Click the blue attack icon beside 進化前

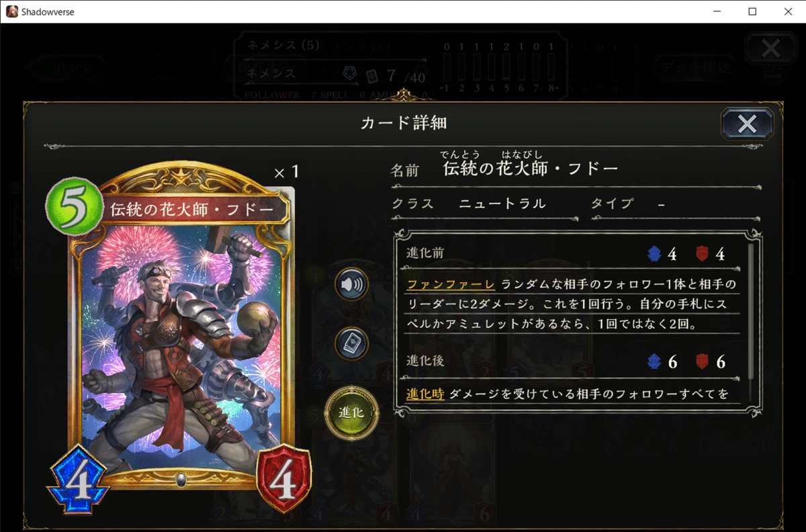[x=654, y=254]
